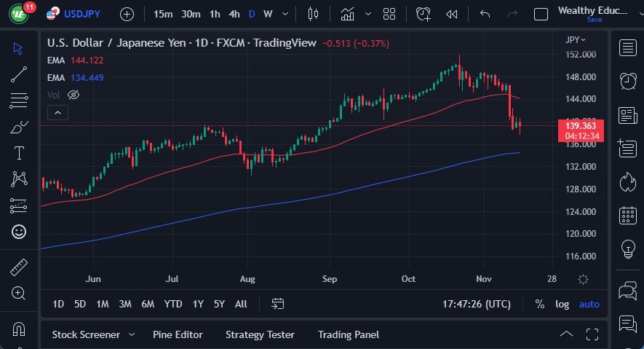Open the Alerts panel clock icon
The width and height of the screenshot is (644, 349).
pyautogui.click(x=627, y=81)
